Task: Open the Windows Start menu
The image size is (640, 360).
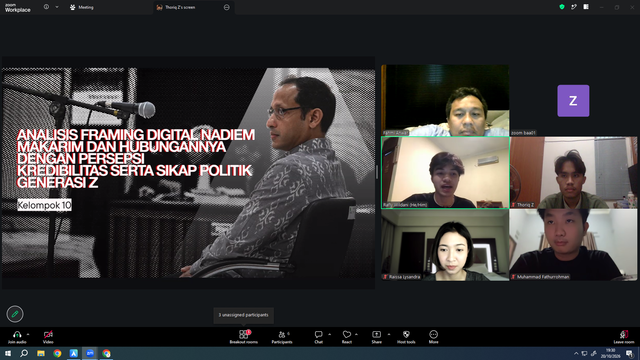Action: 8,353
